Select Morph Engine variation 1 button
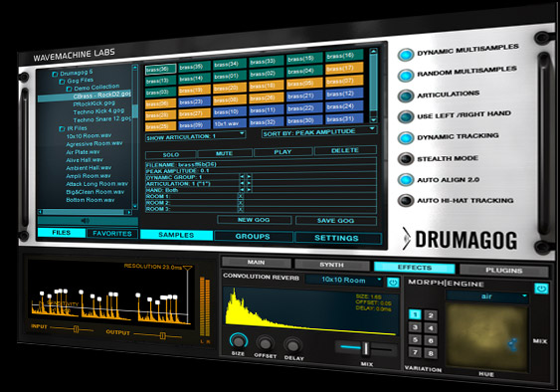Image resolution: width=560 pixels, height=392 pixels. tap(415, 314)
